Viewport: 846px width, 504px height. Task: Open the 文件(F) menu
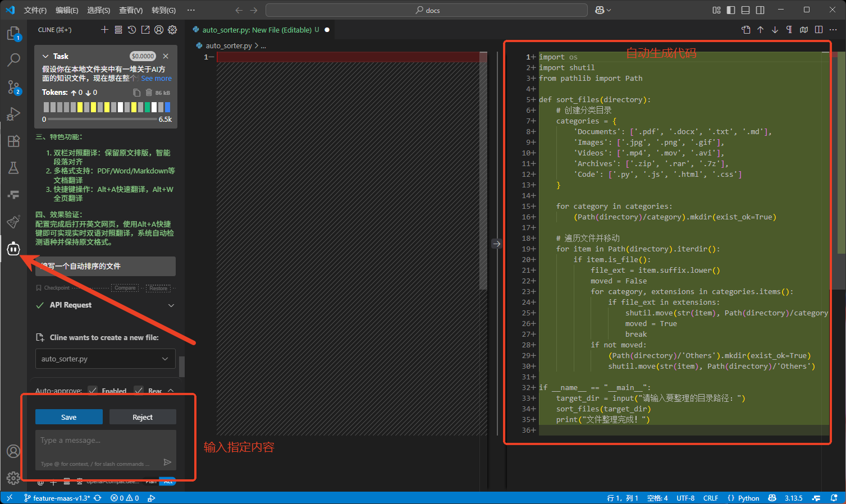point(35,10)
